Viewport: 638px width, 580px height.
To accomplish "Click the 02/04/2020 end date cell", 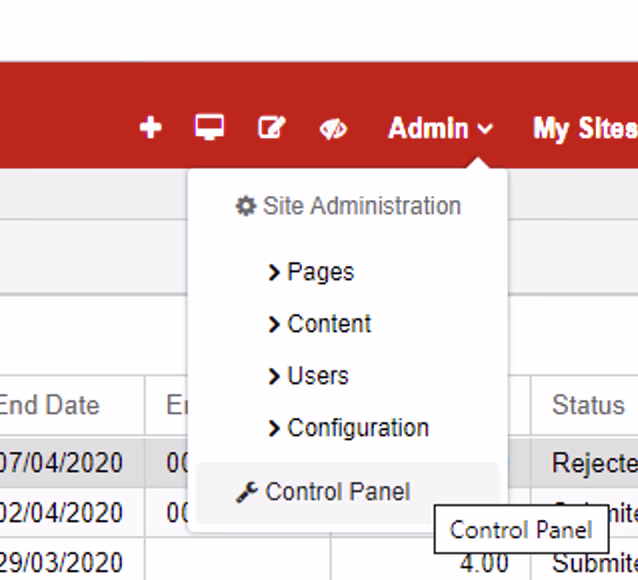I will (60, 513).
